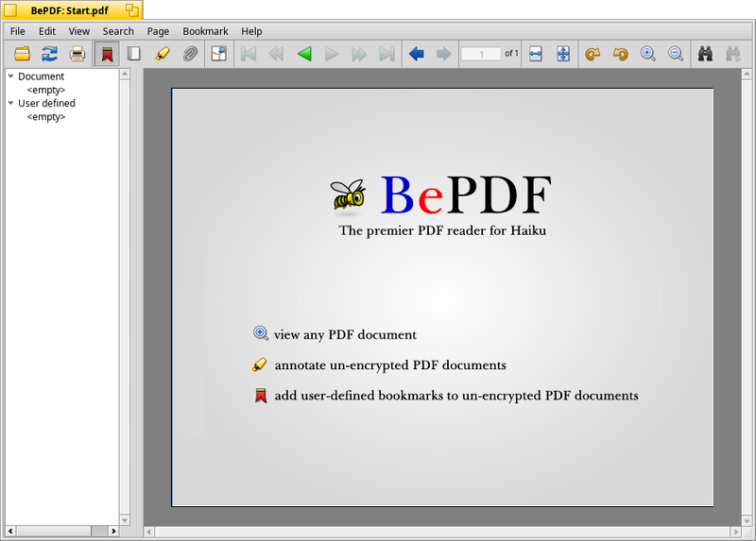Select the Document bookmark category

(x=41, y=76)
